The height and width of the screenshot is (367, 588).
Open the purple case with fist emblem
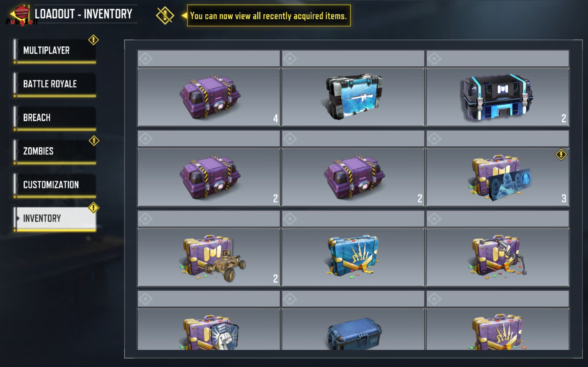pos(209,329)
